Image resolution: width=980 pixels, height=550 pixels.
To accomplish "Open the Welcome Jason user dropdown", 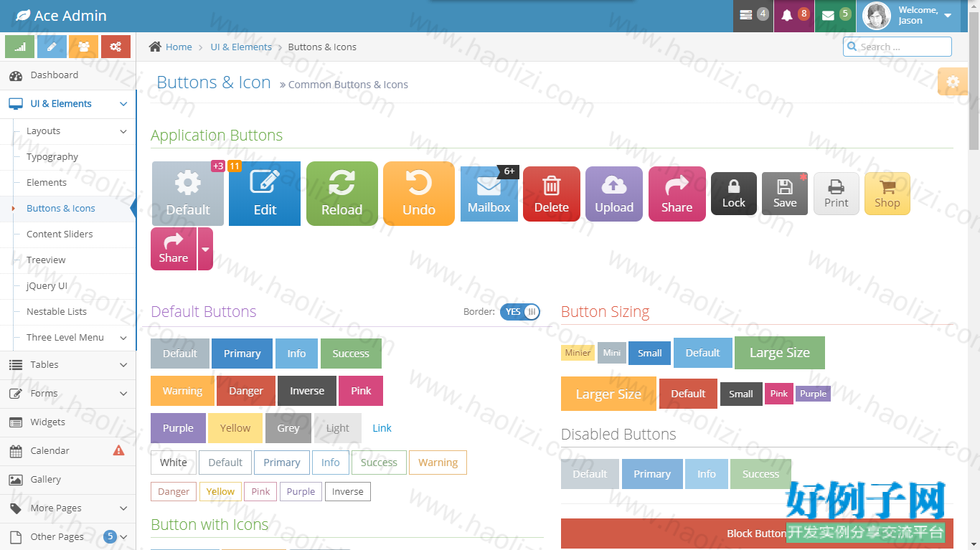I will tap(908, 16).
